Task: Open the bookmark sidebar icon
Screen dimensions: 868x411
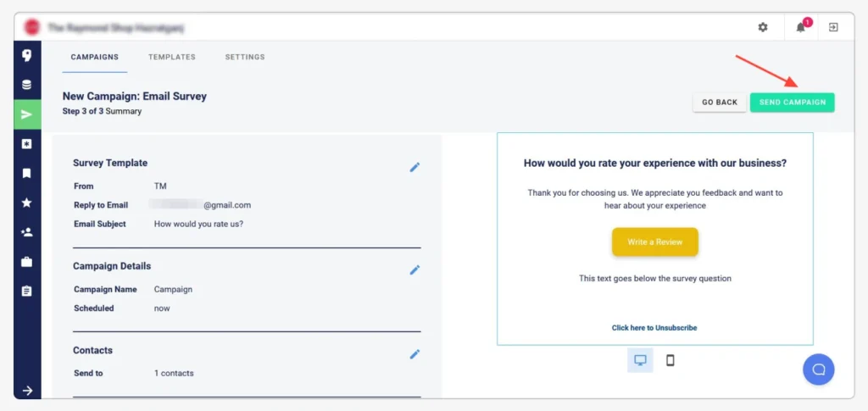Action: click(x=26, y=174)
